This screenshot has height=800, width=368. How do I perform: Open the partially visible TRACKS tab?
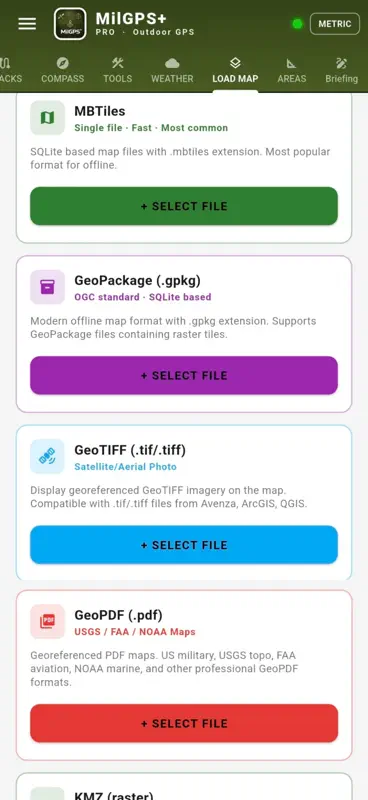point(10,70)
